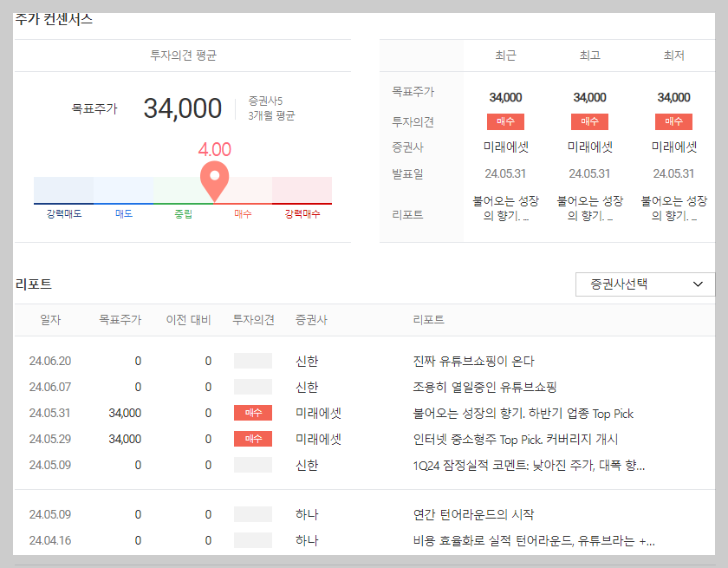Click 미래에셋 under the 최근 column
Viewport: 728px width, 568px height.
[505, 147]
